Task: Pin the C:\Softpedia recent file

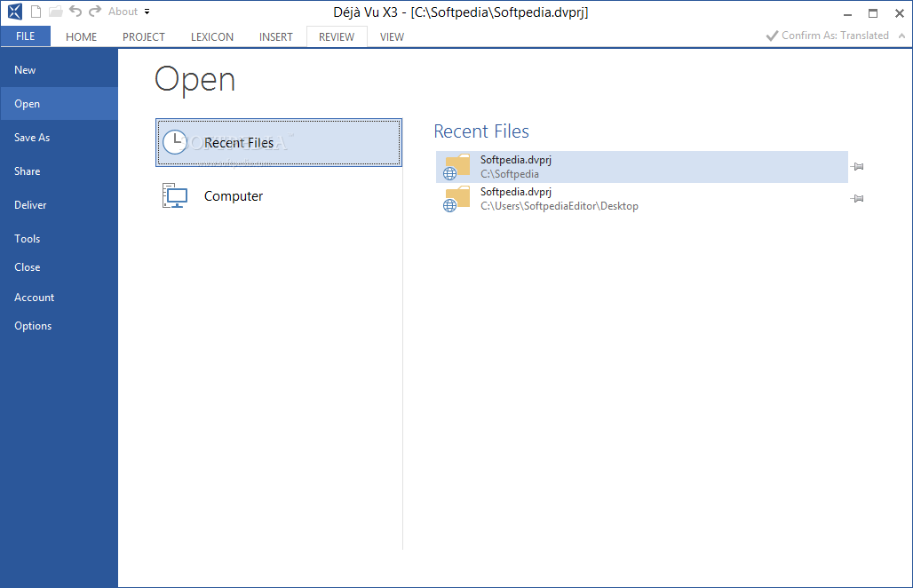Action: pyautogui.click(x=857, y=166)
